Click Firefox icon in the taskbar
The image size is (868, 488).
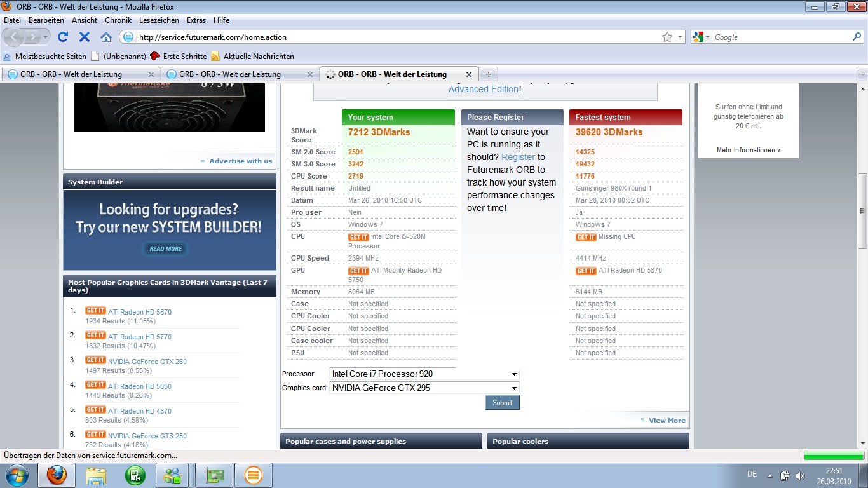point(57,475)
